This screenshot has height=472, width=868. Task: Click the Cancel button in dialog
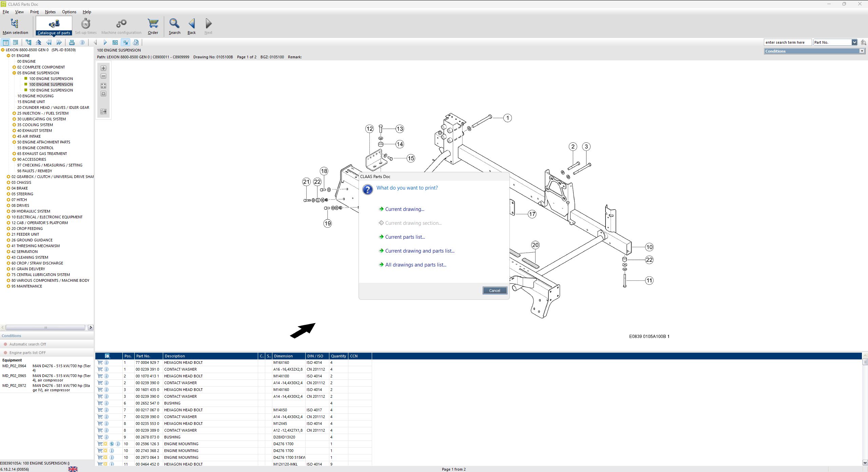tap(494, 291)
